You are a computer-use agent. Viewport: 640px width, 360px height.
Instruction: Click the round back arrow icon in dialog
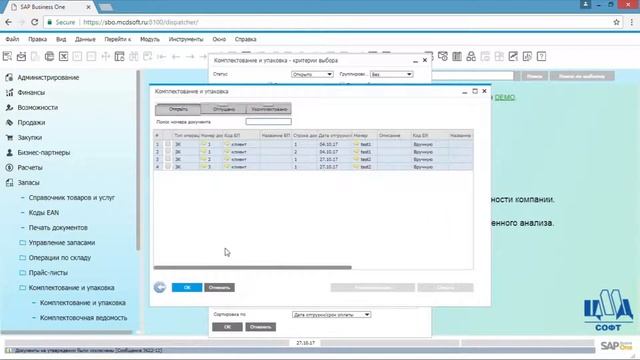click(x=160, y=287)
